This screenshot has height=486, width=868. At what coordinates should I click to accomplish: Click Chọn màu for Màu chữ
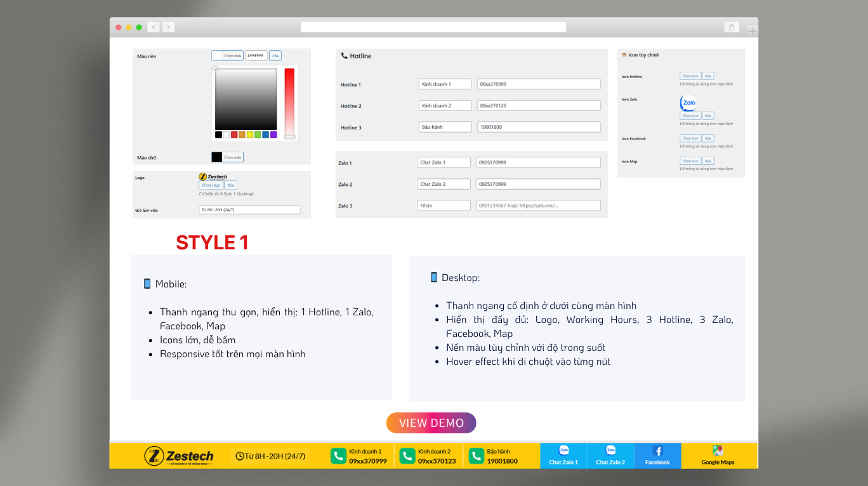tap(233, 157)
